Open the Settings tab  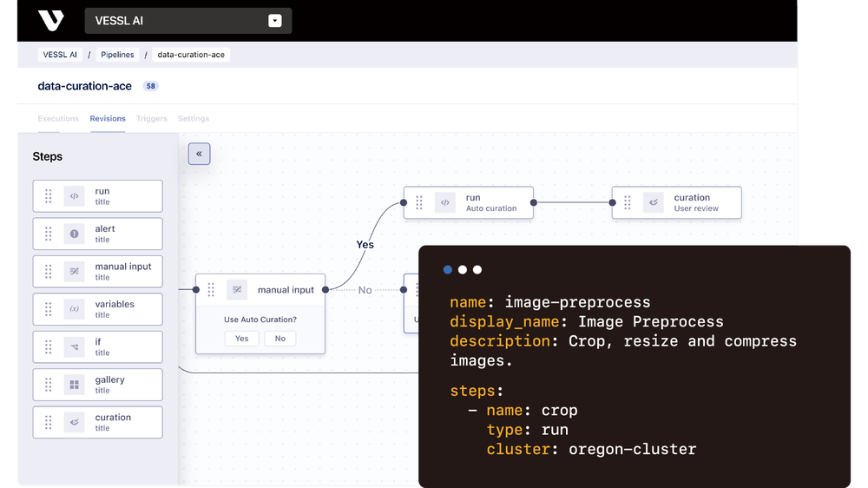pyautogui.click(x=194, y=119)
